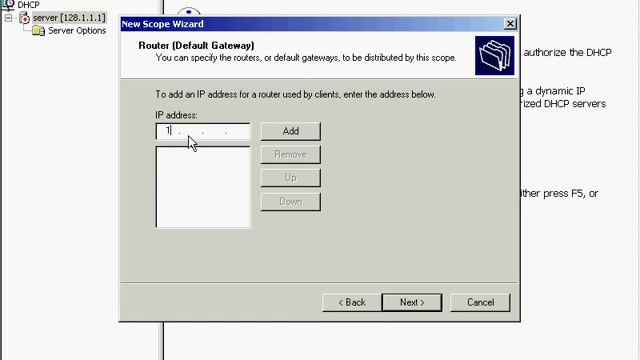This screenshot has width=640, height=360.
Task: Click the Server Options folder icon
Action: (38, 31)
